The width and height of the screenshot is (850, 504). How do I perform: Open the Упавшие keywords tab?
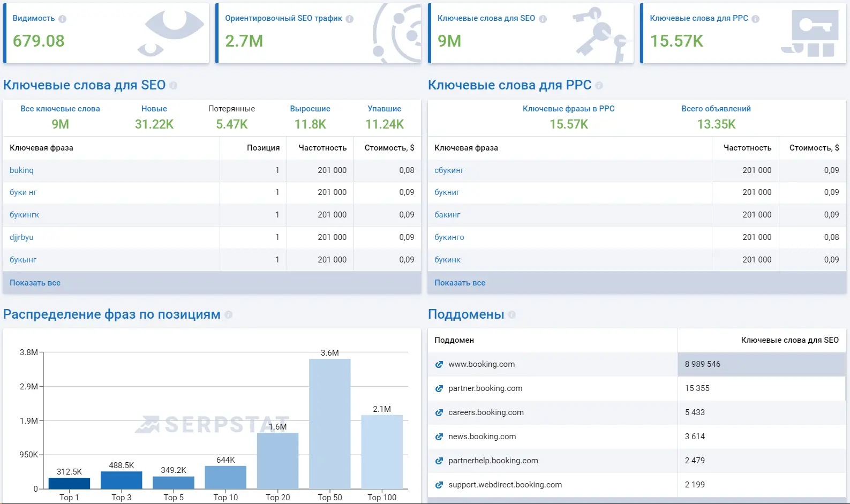[x=384, y=109]
